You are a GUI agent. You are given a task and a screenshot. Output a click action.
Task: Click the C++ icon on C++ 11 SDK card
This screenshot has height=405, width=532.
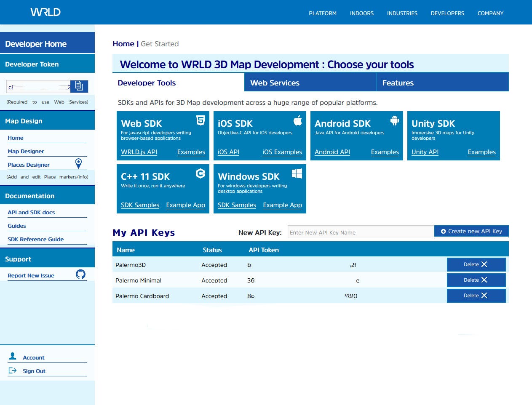pyautogui.click(x=201, y=173)
